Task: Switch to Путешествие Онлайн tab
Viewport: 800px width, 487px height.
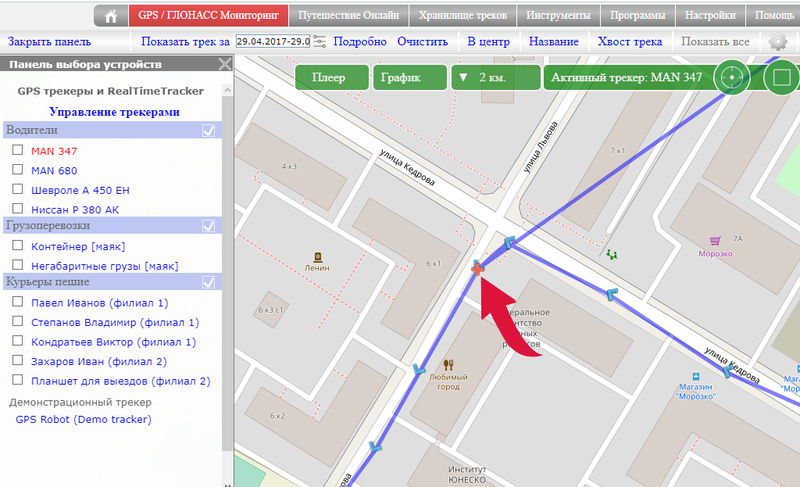Action: tap(350, 16)
